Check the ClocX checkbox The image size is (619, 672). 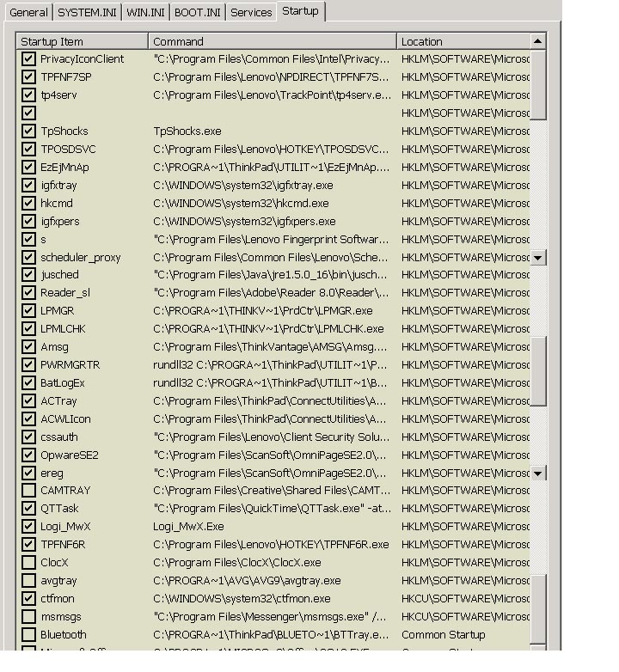tap(28, 562)
